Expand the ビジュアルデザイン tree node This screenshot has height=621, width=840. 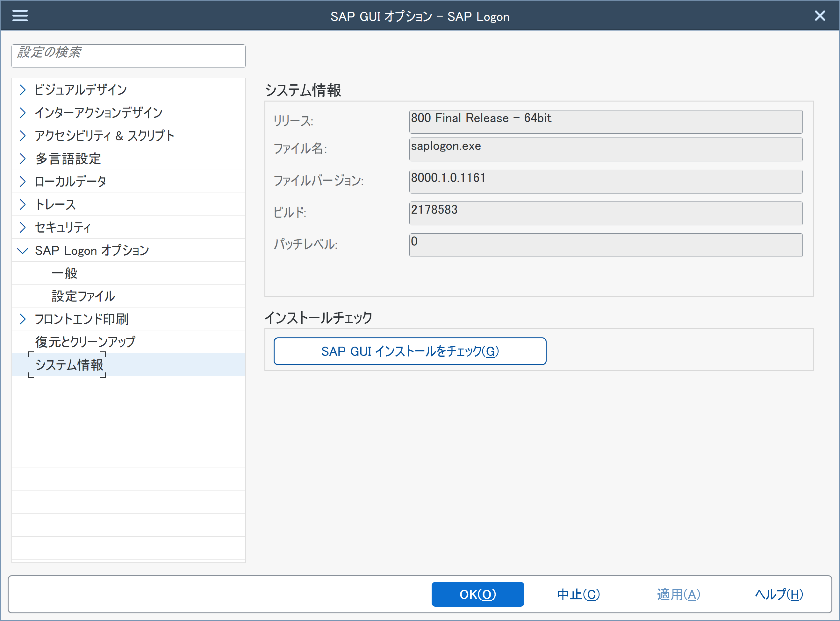click(23, 90)
